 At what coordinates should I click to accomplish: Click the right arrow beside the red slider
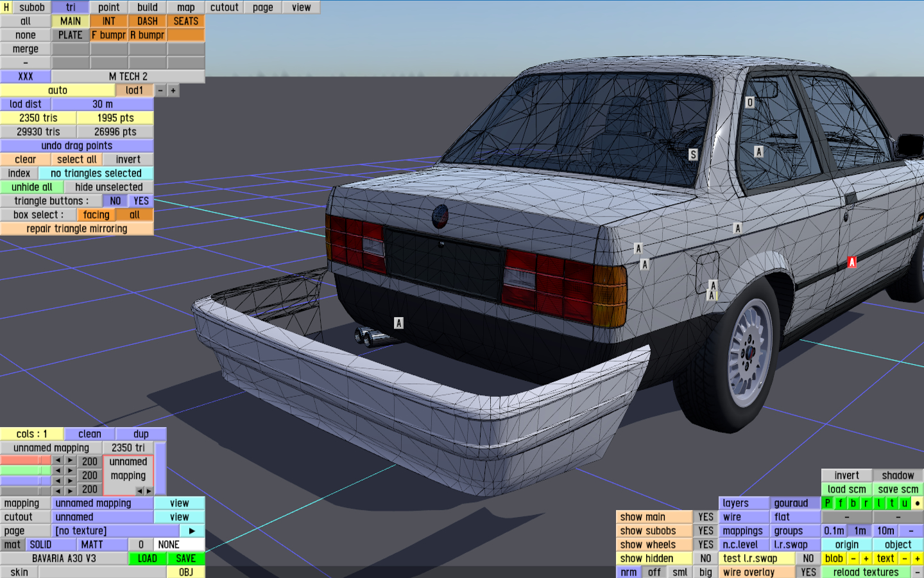pos(71,460)
